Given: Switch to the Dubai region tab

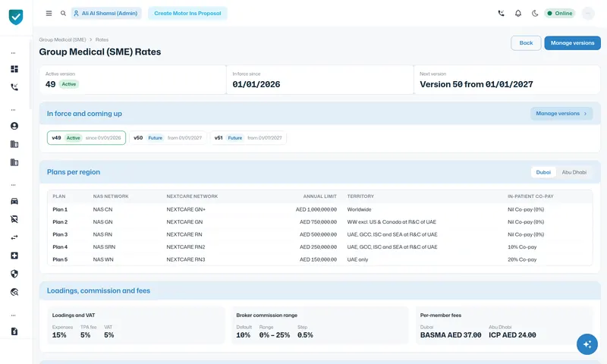Looking at the screenshot, I should (x=543, y=172).
